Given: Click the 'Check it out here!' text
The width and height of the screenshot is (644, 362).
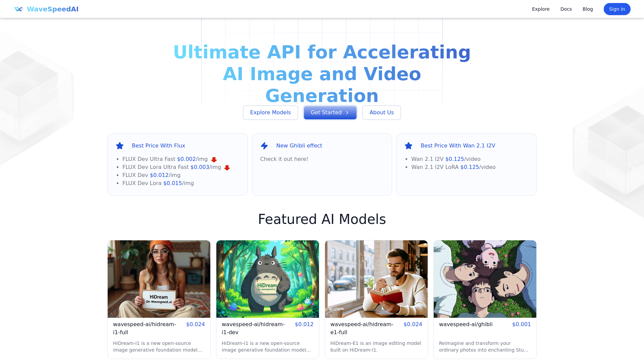Looking at the screenshot, I should 284,159.
